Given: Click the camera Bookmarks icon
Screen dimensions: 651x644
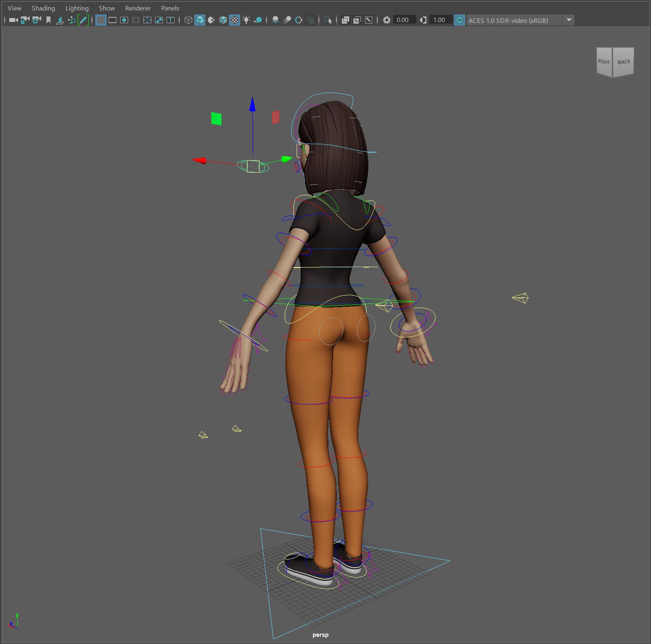Looking at the screenshot, I should (48, 20).
